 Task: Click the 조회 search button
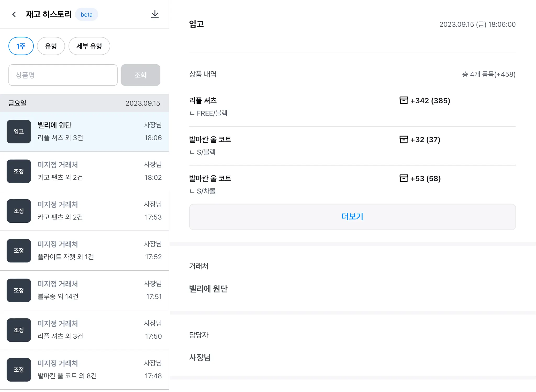coord(141,75)
